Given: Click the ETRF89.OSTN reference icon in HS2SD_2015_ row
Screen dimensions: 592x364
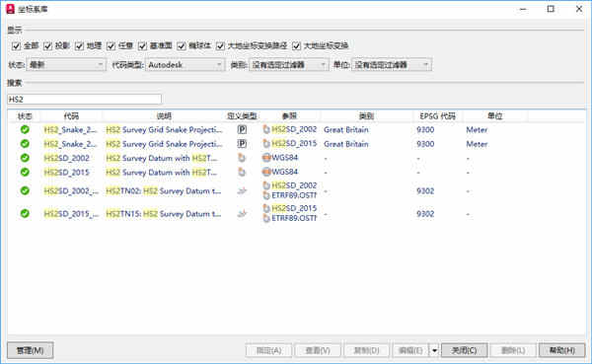Looking at the screenshot, I should (x=266, y=218).
